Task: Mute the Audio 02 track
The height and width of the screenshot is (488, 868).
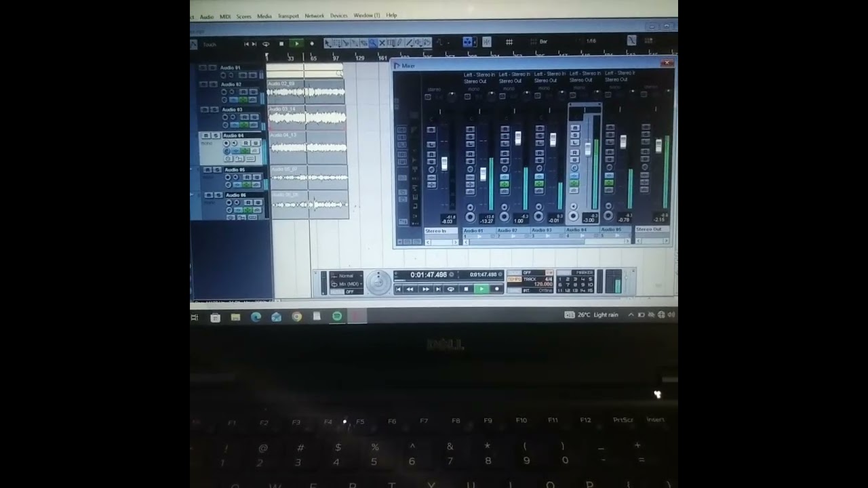Action: point(203,84)
